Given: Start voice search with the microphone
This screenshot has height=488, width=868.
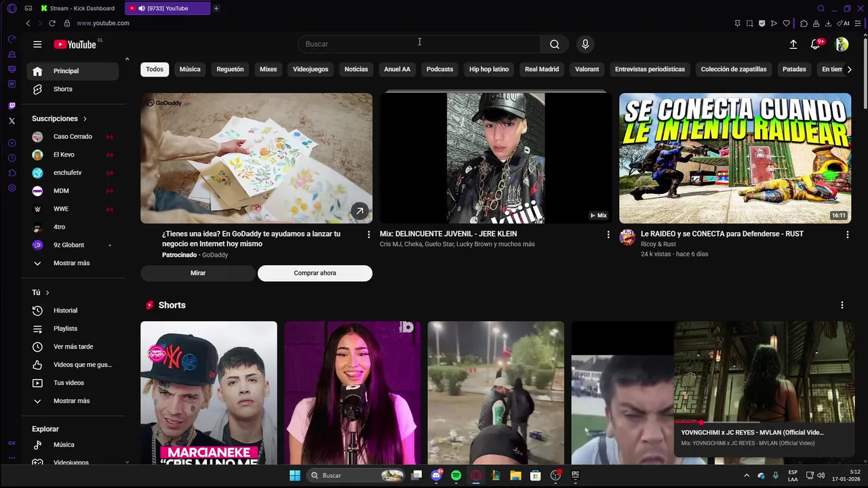Looking at the screenshot, I should (x=585, y=44).
